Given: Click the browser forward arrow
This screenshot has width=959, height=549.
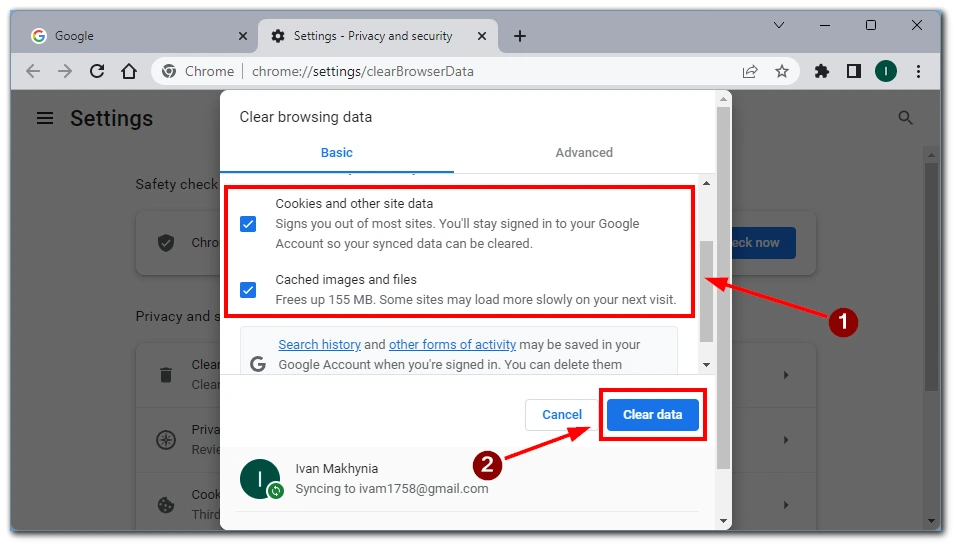Looking at the screenshot, I should [x=65, y=72].
